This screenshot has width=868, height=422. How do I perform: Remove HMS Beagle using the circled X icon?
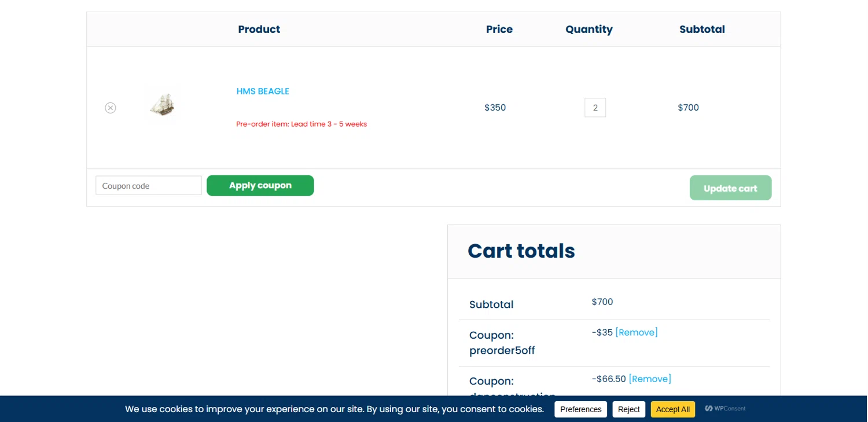(111, 108)
